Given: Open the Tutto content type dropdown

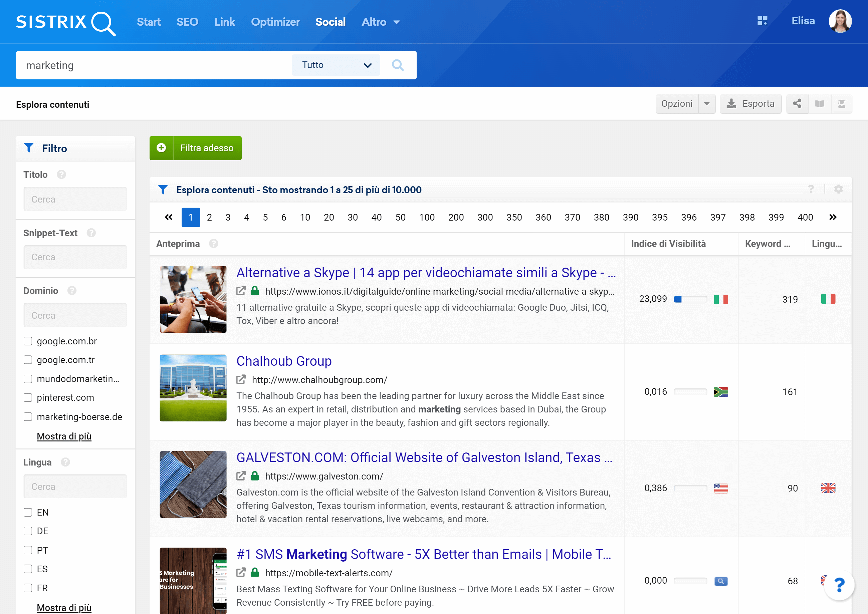Looking at the screenshot, I should pyautogui.click(x=335, y=64).
